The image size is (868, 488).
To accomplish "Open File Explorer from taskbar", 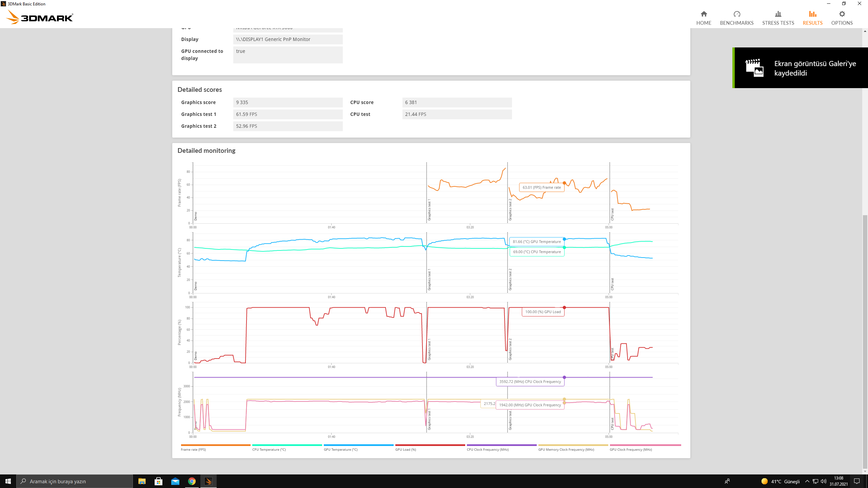I will click(x=142, y=481).
